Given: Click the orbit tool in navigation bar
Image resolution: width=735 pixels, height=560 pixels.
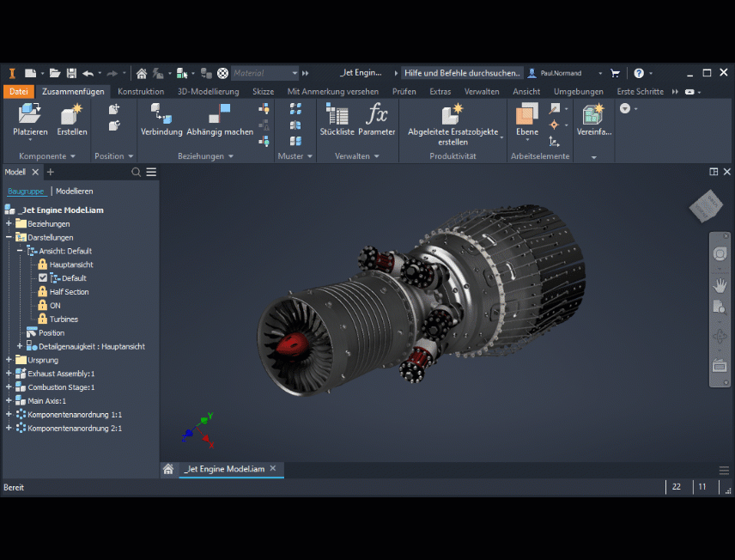Looking at the screenshot, I should point(720,337).
